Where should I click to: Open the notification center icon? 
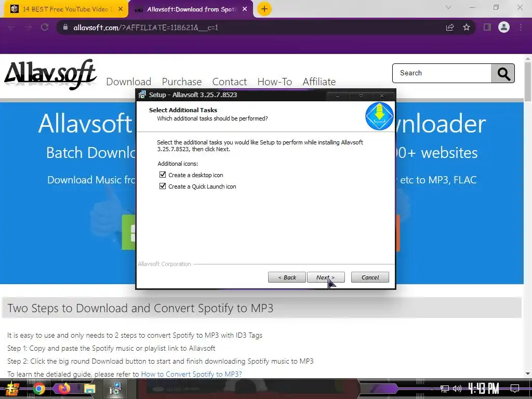coord(515,389)
